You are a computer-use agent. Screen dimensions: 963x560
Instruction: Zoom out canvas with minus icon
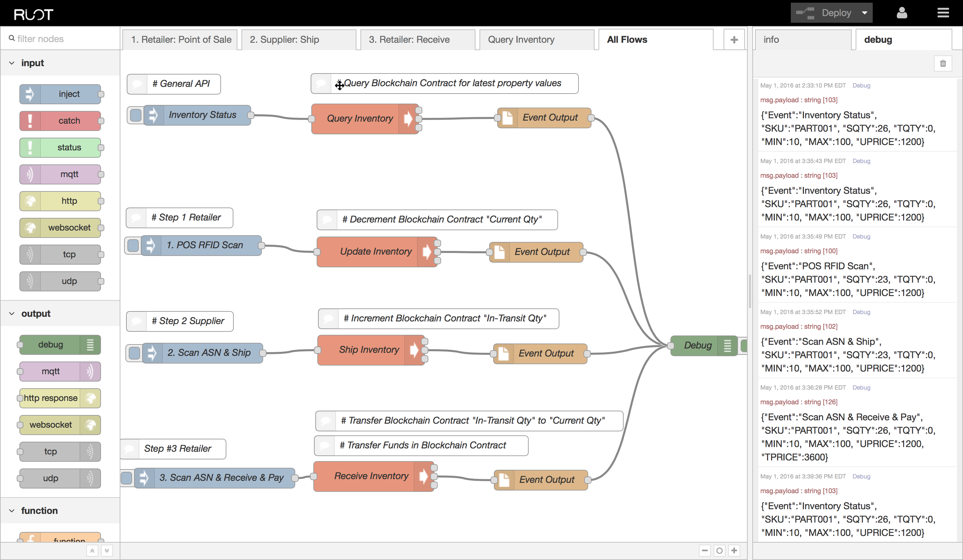point(705,550)
